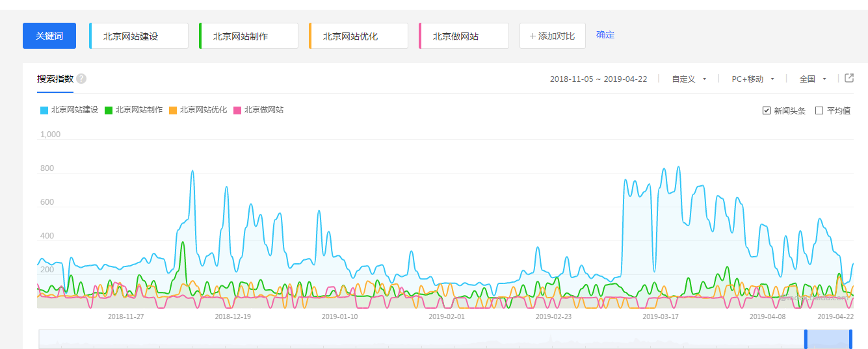
Task: Click the highlighted selection in the timeline slider
Action: coord(828,339)
